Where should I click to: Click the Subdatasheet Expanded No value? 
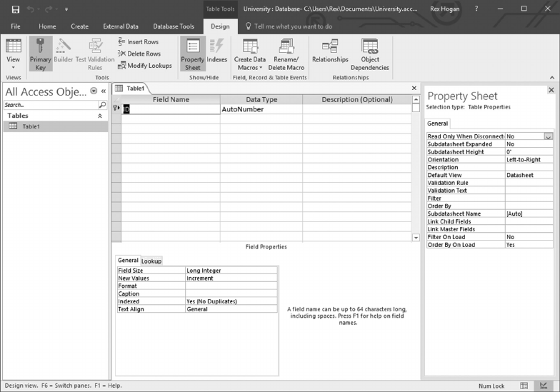(x=529, y=144)
